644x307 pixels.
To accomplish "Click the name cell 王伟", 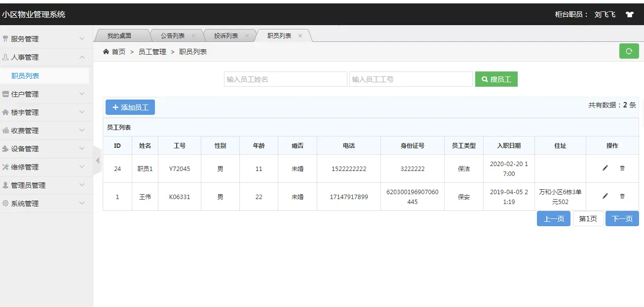I will pos(145,197).
